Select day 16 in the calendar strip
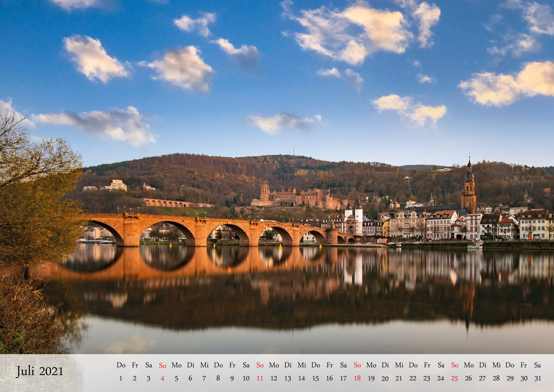This screenshot has width=554, height=392. coord(330,378)
